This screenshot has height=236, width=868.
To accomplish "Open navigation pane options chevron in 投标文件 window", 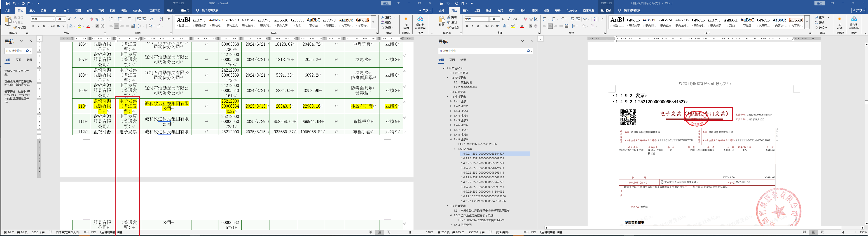I will 523,41.
